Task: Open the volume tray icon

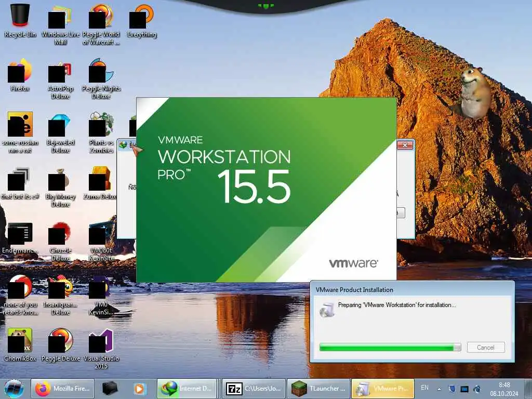Action: click(477, 389)
